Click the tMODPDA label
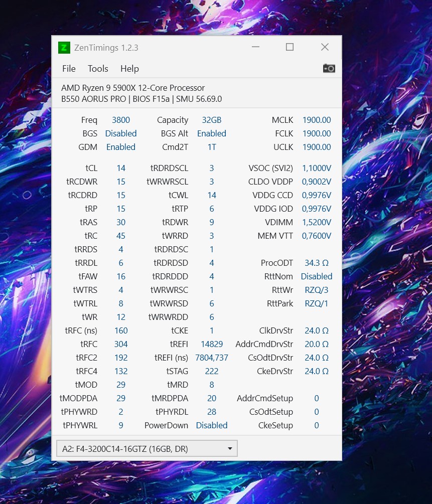Screen dimensions: 432x504 click(x=78, y=398)
